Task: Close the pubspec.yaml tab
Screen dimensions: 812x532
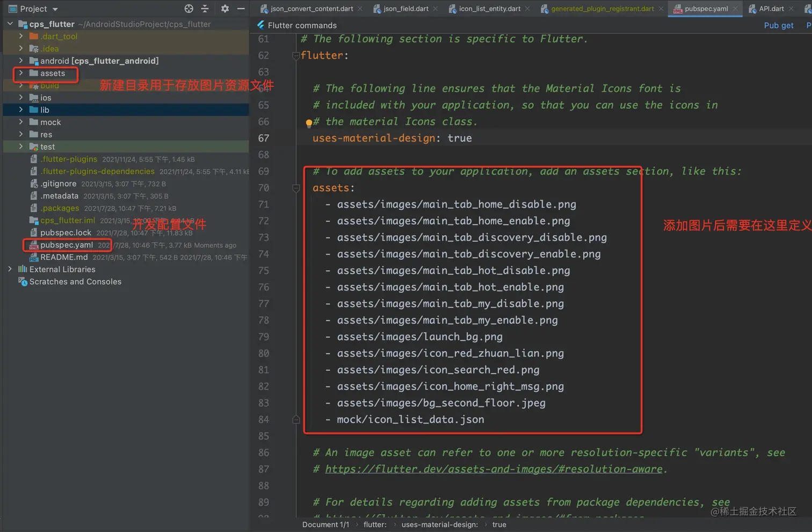Action: 735,9
